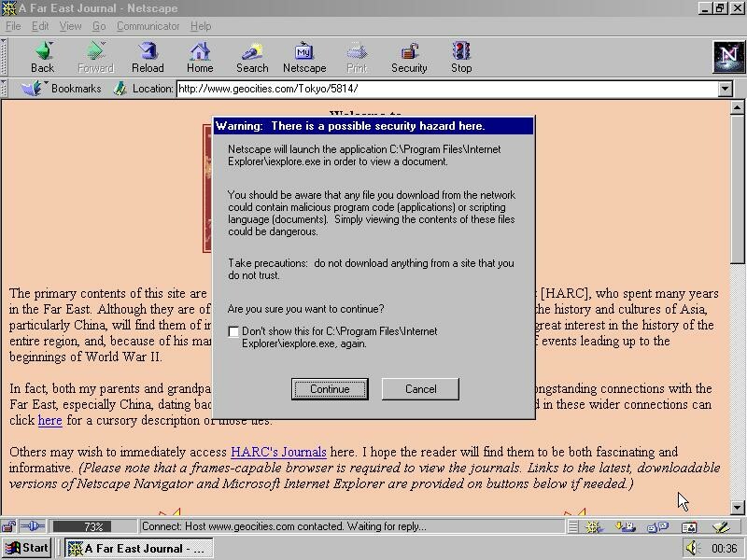Viewport: 747px width, 560px height.
Task: Expand the Location URL dropdown arrow
Action: [725, 89]
